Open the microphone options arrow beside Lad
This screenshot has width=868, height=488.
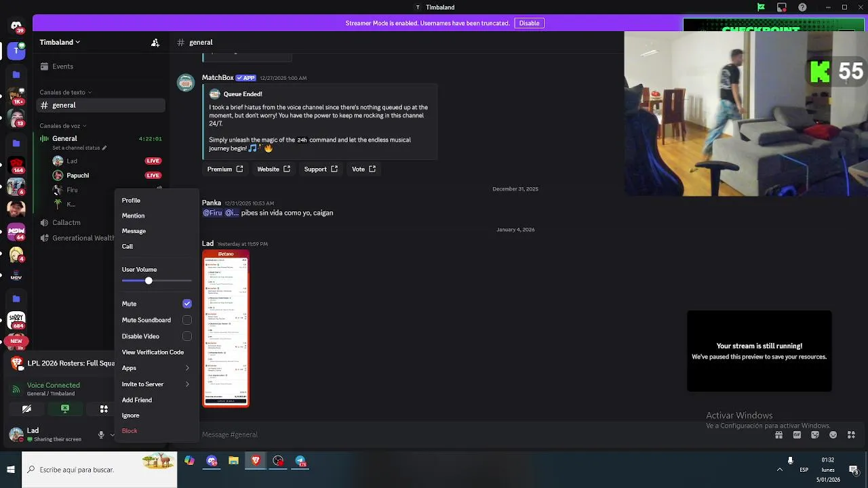click(112, 434)
